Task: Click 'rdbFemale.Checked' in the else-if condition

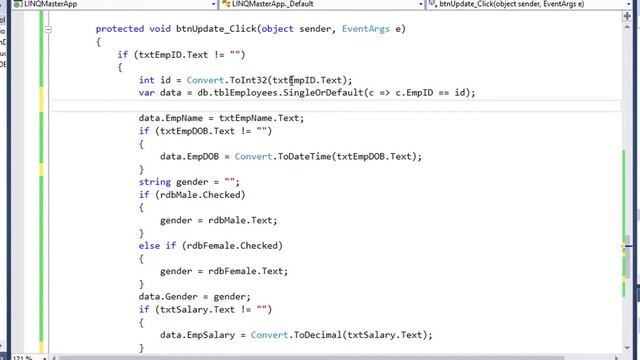Action: click(x=232, y=246)
